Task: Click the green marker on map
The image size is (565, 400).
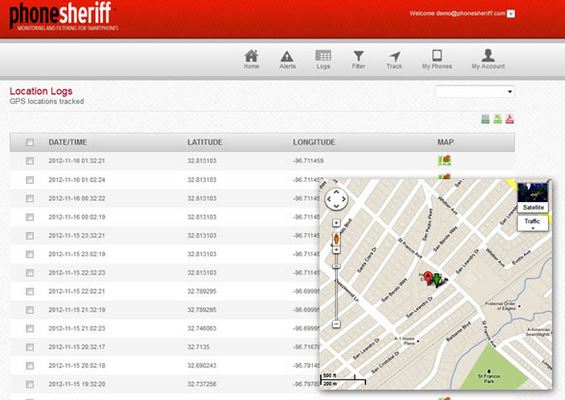Action: [437, 280]
